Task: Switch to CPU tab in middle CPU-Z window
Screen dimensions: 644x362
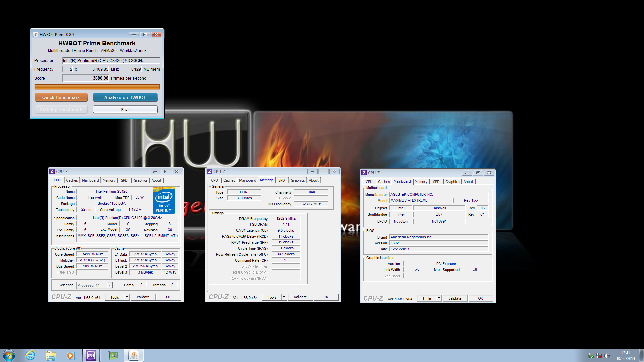Action: (214, 180)
